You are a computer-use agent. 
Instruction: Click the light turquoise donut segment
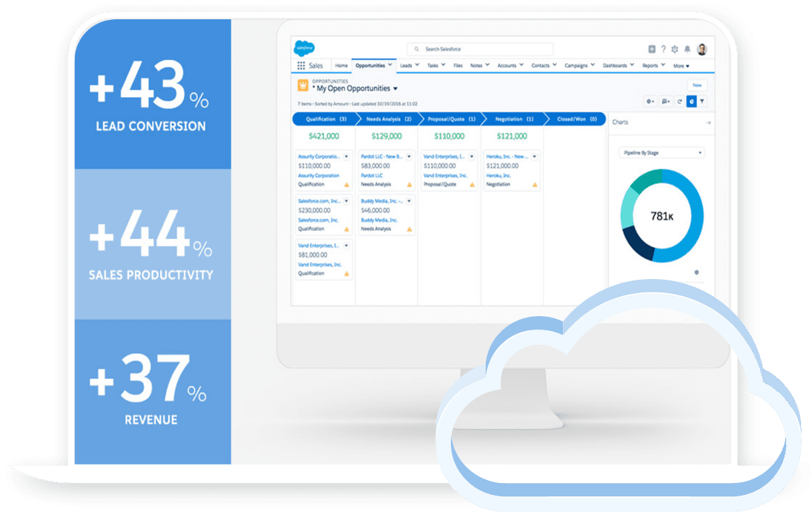627,207
